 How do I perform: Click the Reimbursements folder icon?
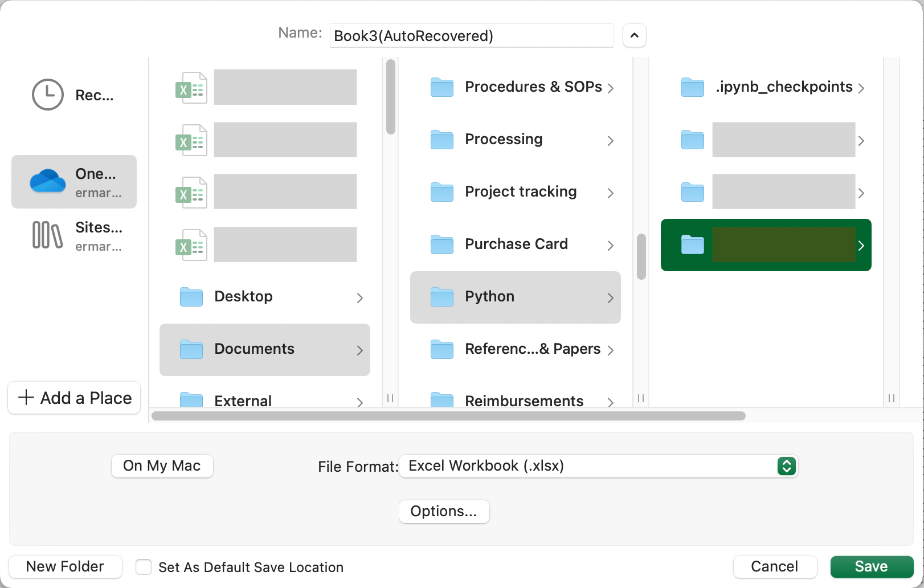tap(442, 400)
